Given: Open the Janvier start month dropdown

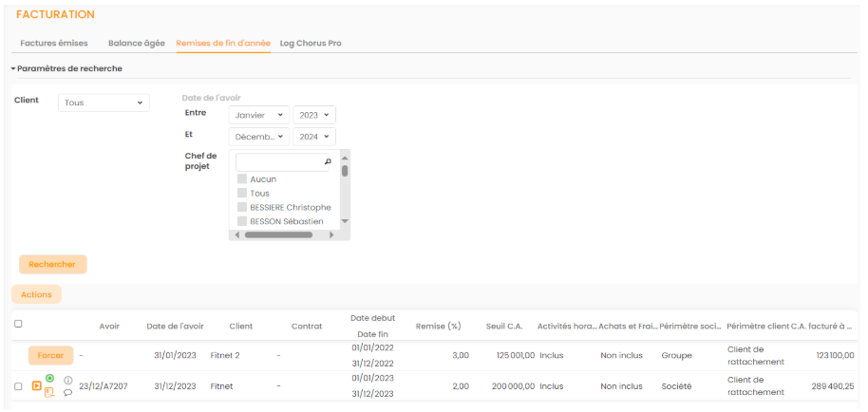Looking at the screenshot, I should pos(259,115).
